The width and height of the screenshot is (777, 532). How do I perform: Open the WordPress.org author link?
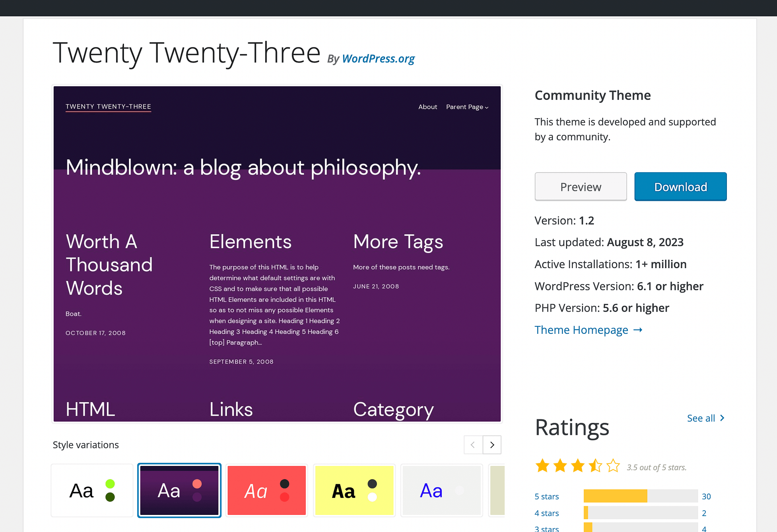[x=378, y=59]
